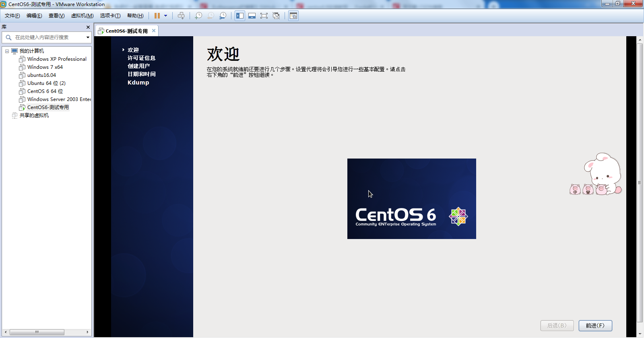Screen dimensions: 644x338
Task: Click the 后退(B) back button
Action: 557,326
